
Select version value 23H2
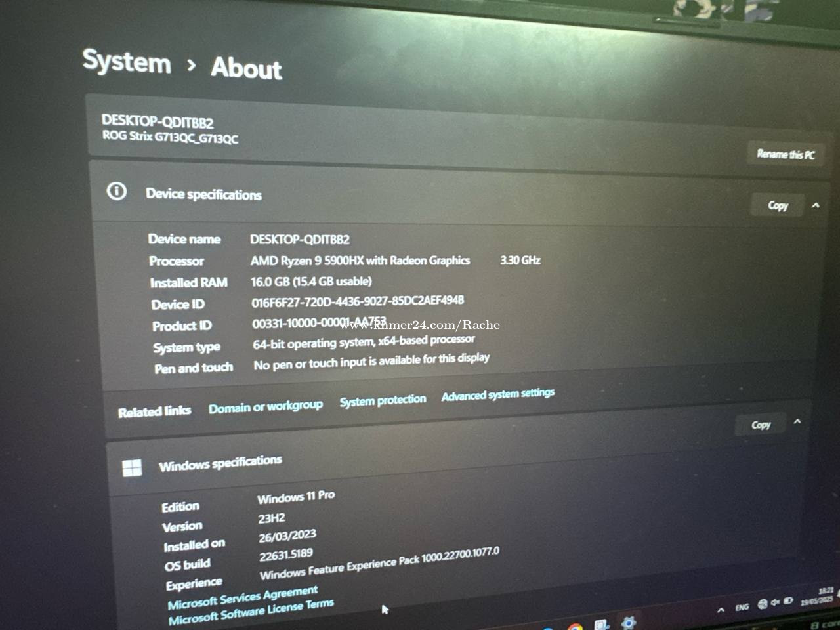pyautogui.click(x=271, y=518)
